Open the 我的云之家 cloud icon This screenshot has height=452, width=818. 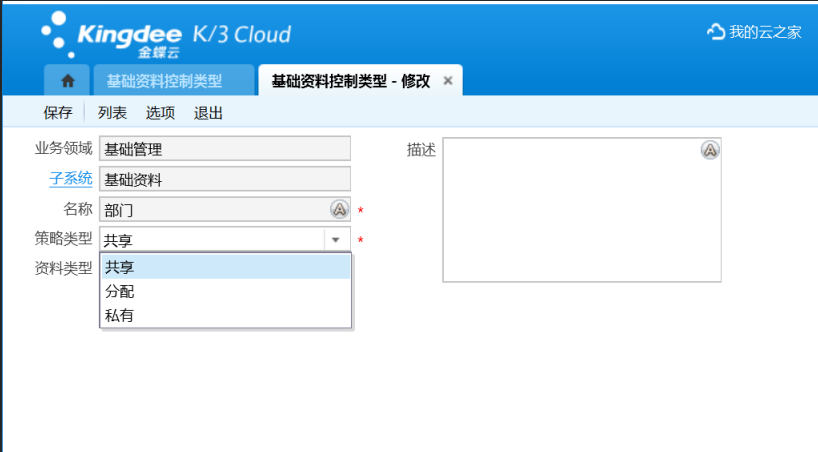tap(715, 32)
